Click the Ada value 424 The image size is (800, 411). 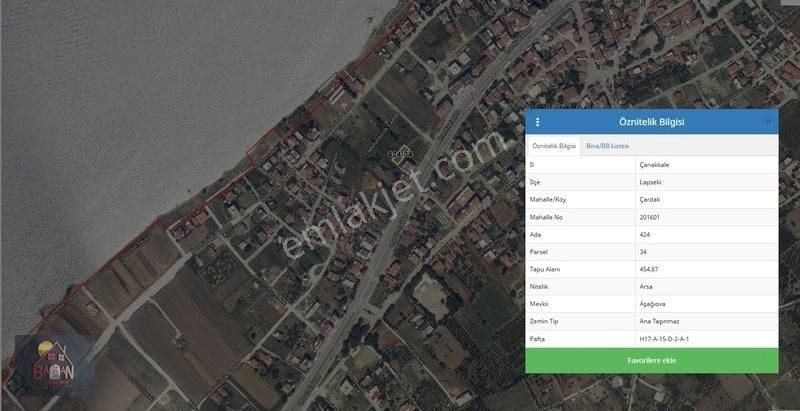click(x=644, y=235)
